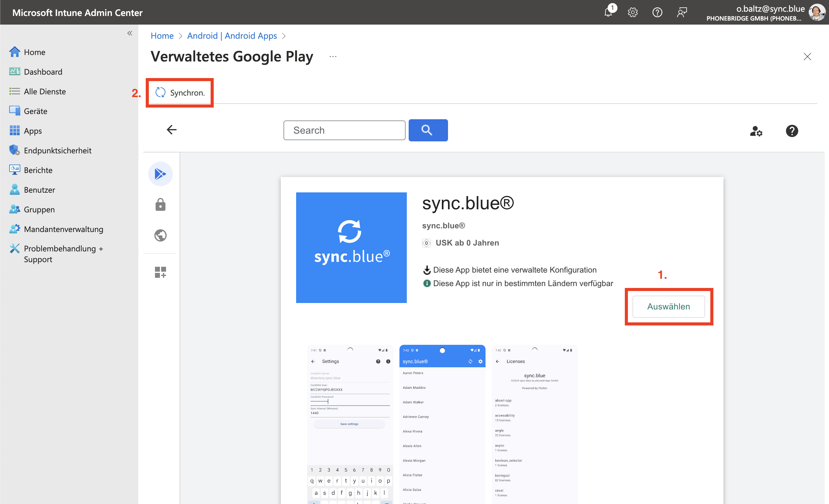The width and height of the screenshot is (829, 504).
Task: Follow Android | Android Apps breadcrumb
Action: tap(232, 36)
